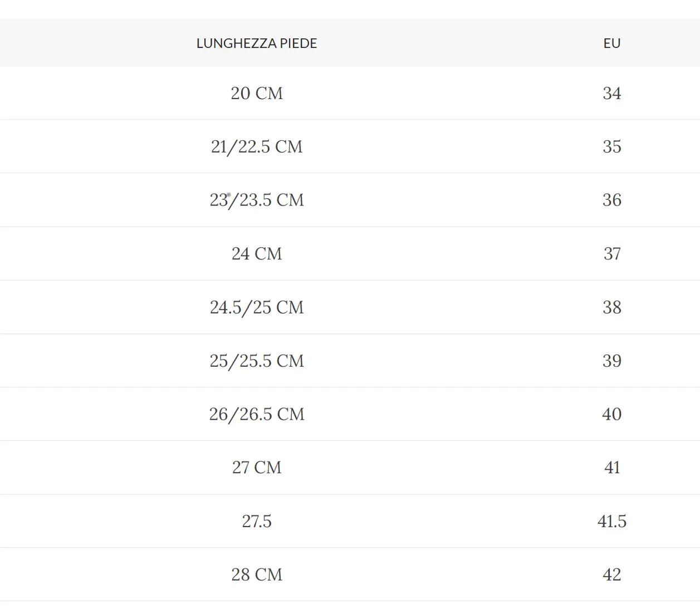Select the 20 CM foot length cell
This screenshot has width=700, height=614.
[x=257, y=93]
